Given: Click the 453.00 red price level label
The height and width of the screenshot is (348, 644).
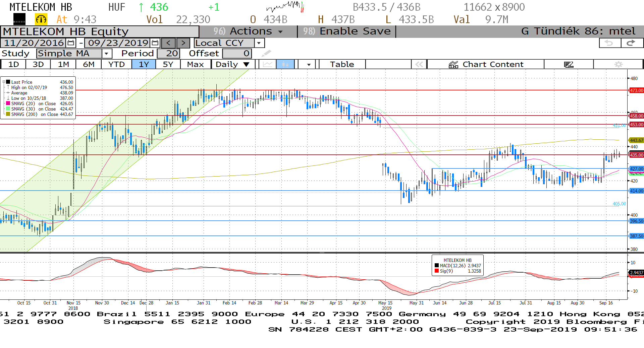Looking at the screenshot, I should [x=636, y=125].
